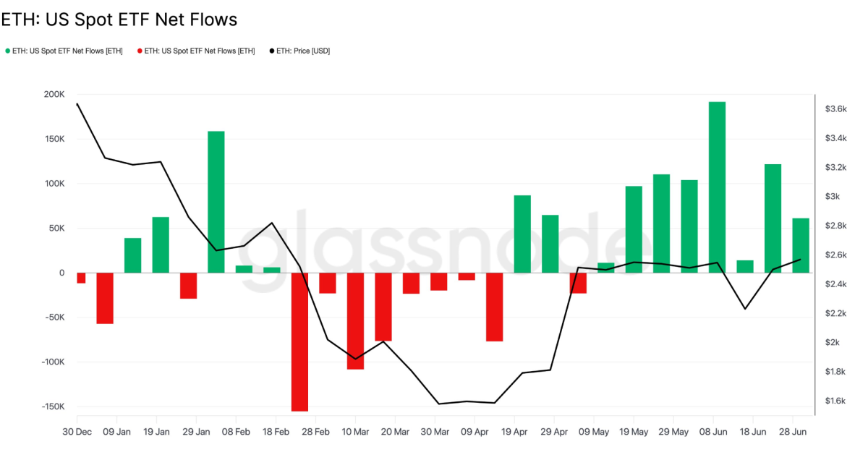Click the chart title ETH: US Spot ETF Net Flows

click(x=119, y=20)
